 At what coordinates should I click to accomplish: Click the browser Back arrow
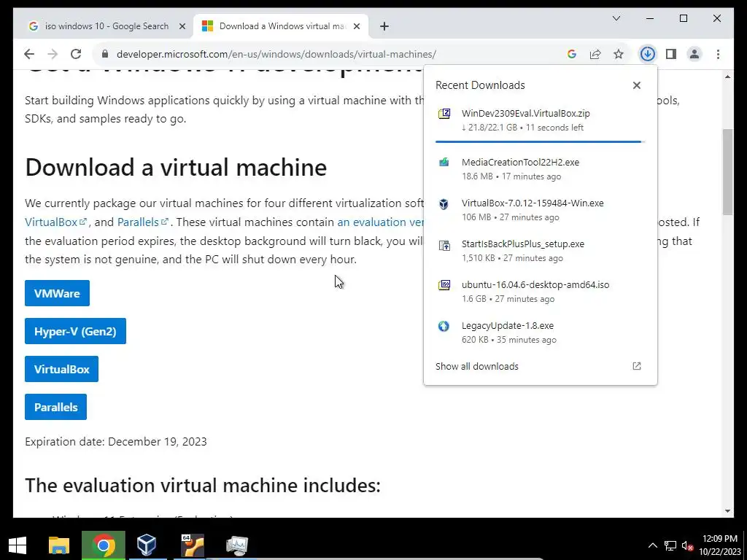(29, 54)
